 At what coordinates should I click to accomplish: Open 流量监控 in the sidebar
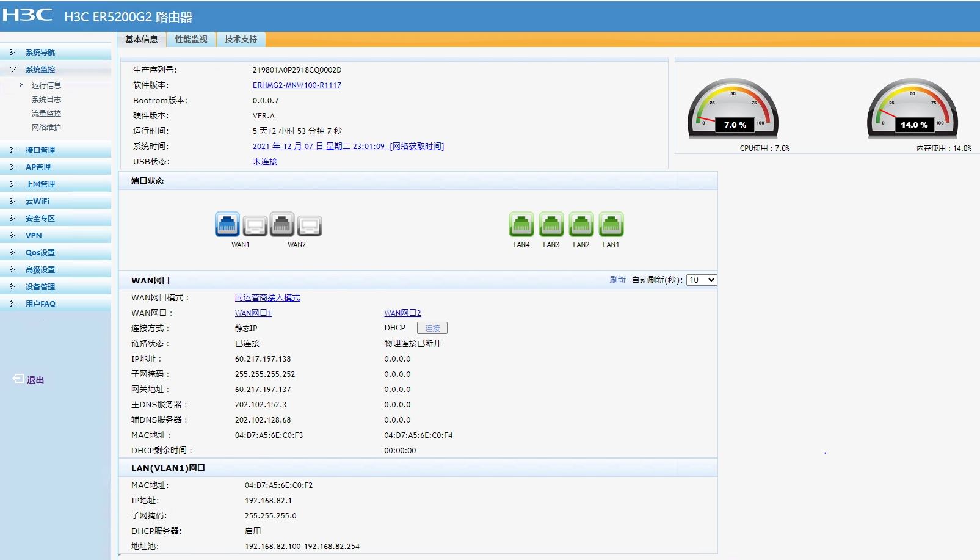[46, 113]
